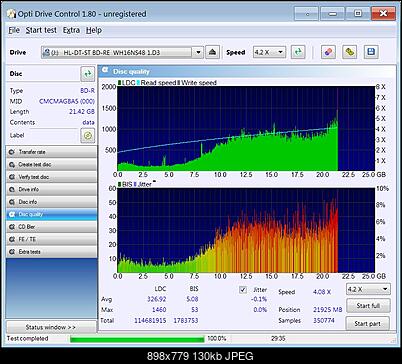Image resolution: width=402 pixels, height=364 pixels.
Task: Click the Jitter max value 0.0%
Action: [x=260, y=310]
